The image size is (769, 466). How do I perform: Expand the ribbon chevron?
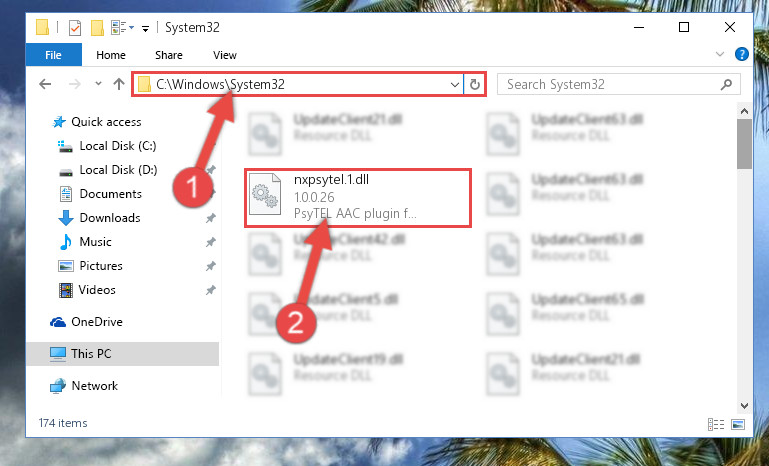point(719,54)
